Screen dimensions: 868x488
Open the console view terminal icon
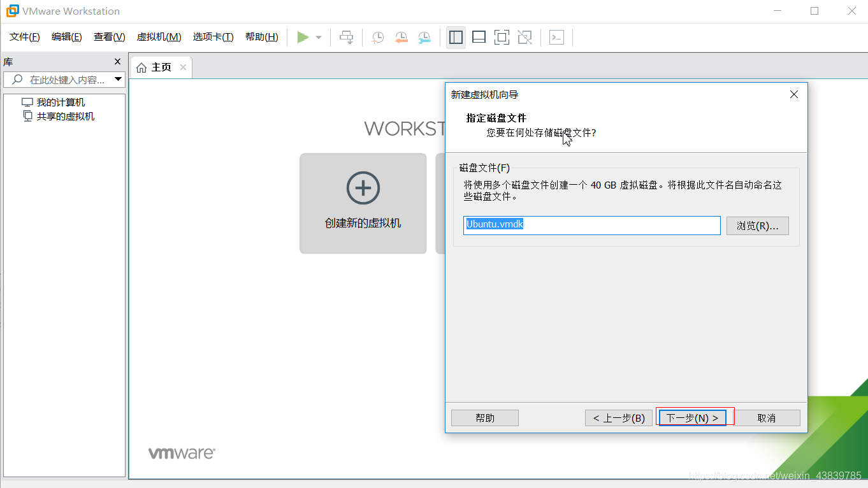[556, 38]
